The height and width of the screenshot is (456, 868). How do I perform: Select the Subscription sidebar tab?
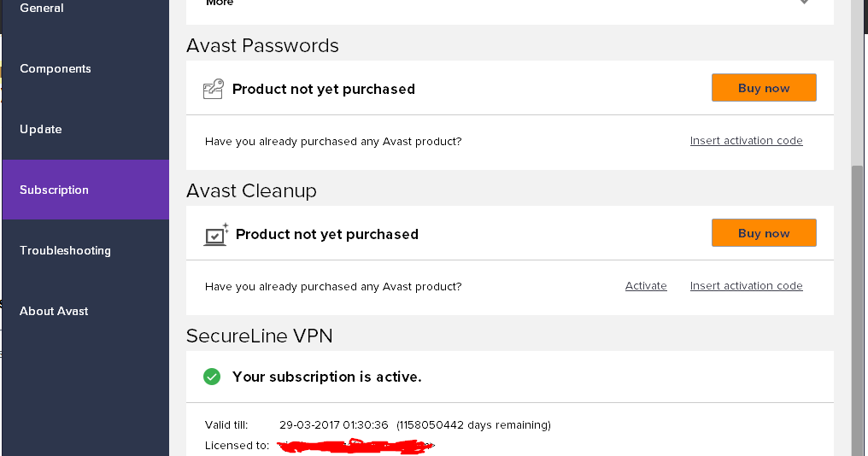point(55,190)
